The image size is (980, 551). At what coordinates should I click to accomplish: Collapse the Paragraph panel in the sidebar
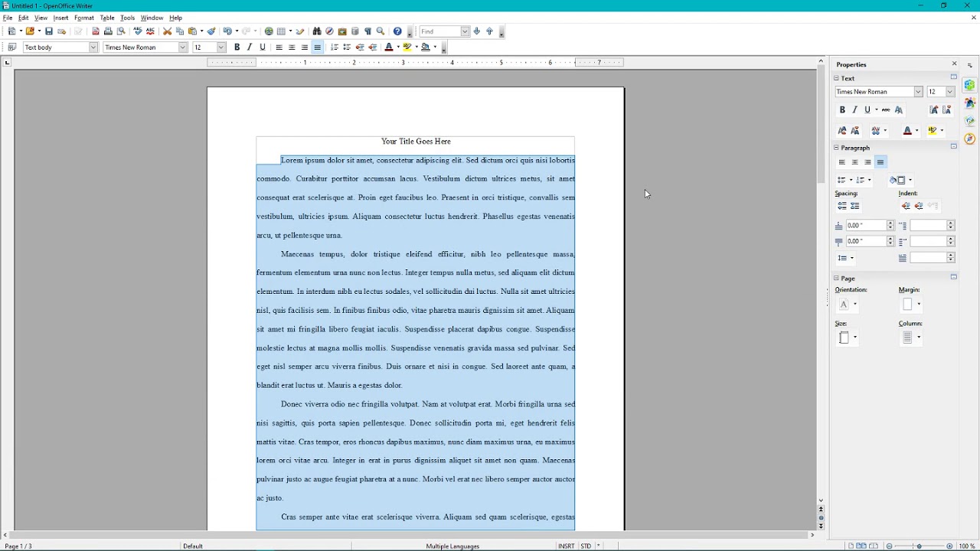pyautogui.click(x=837, y=148)
